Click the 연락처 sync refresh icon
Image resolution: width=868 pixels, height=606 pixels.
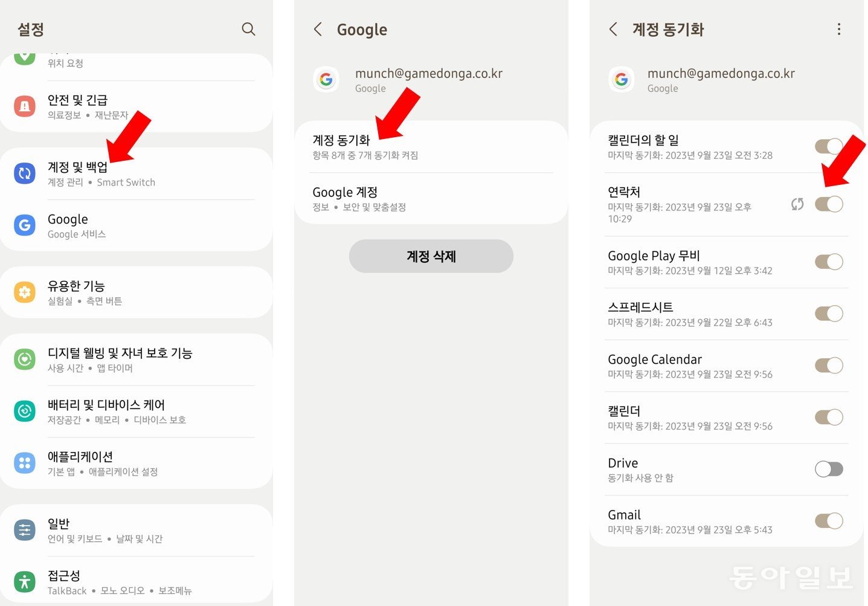(797, 204)
